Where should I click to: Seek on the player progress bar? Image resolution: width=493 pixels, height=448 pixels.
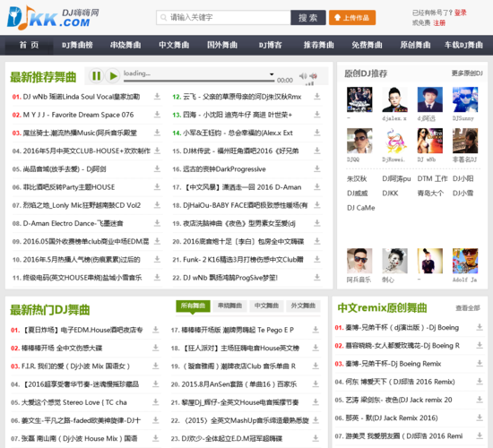click(x=199, y=82)
